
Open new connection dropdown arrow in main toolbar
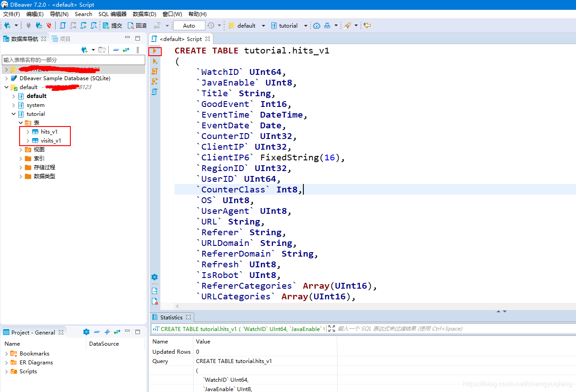coord(16,25)
